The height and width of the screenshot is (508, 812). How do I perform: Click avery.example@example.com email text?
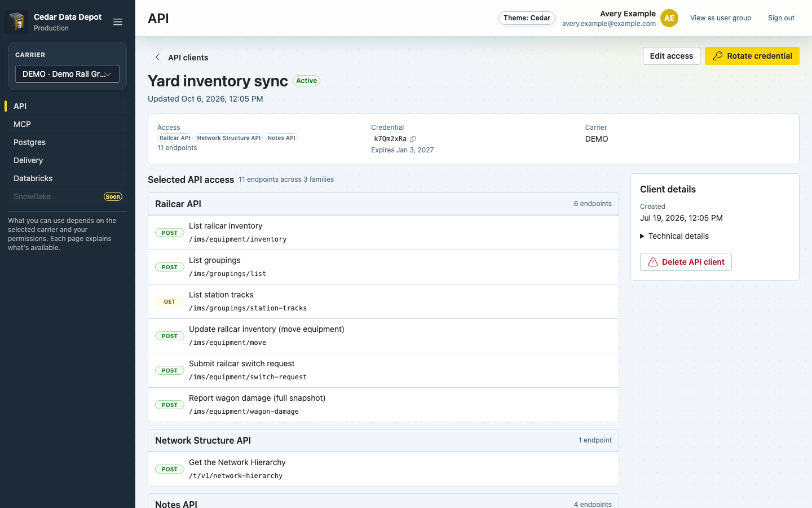(609, 24)
